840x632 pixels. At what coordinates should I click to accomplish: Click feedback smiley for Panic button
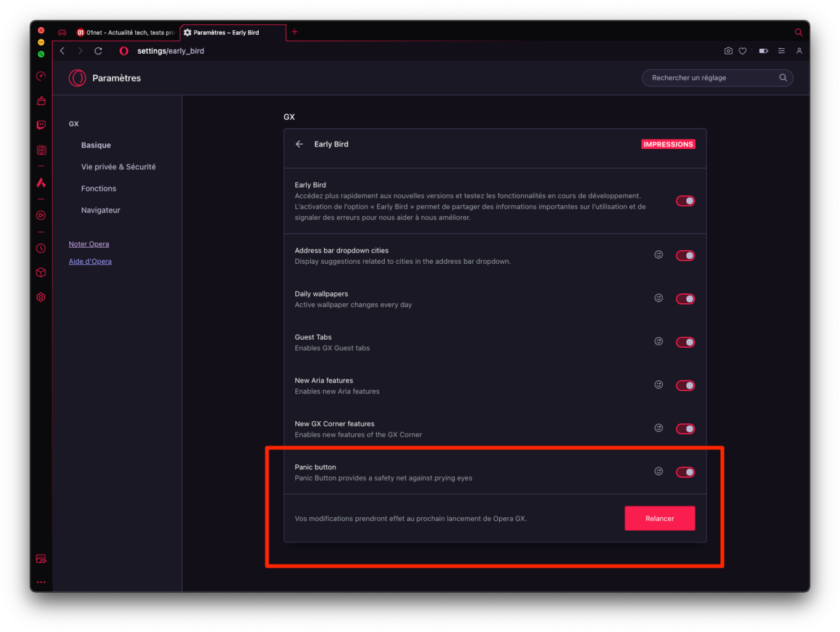pos(658,471)
